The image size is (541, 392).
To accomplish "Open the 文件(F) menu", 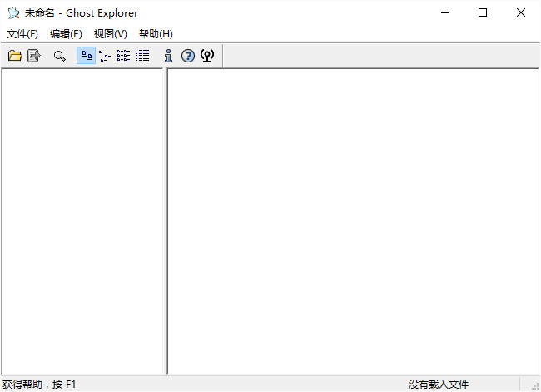I will [22, 34].
